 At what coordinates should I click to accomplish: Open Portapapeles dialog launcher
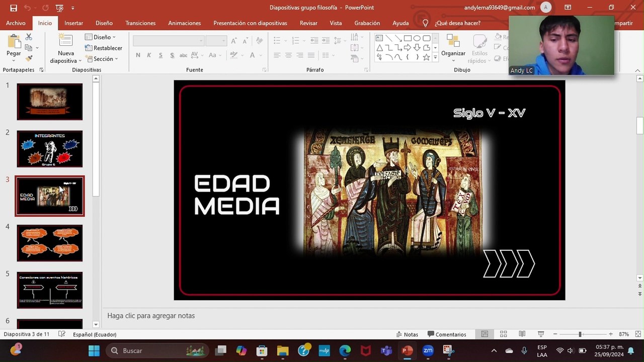[41, 70]
